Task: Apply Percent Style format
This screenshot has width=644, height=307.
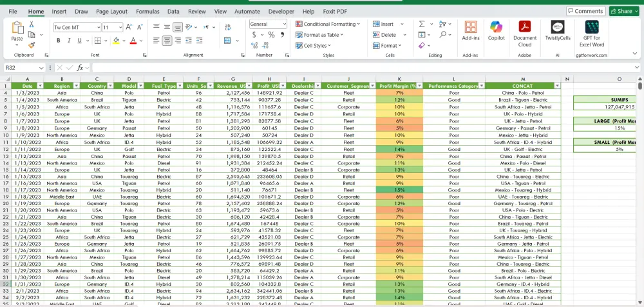Action: (x=272, y=35)
